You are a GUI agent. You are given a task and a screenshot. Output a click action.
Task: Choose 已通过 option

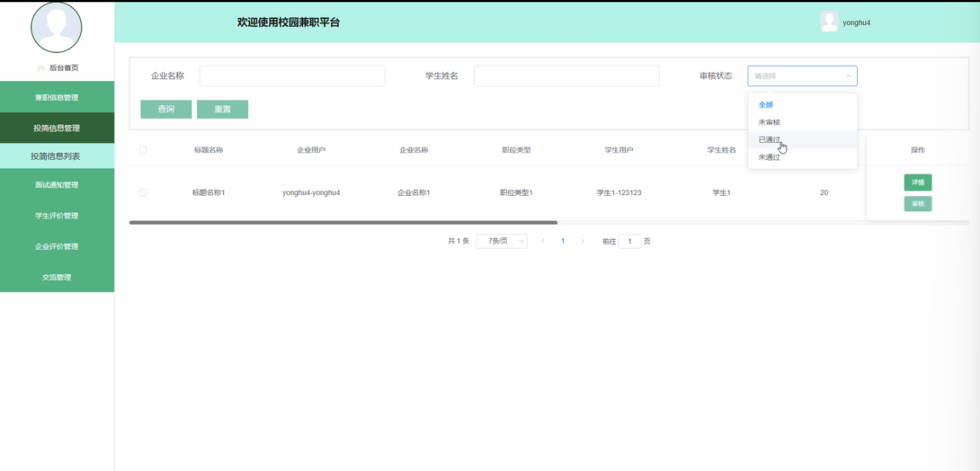802,140
